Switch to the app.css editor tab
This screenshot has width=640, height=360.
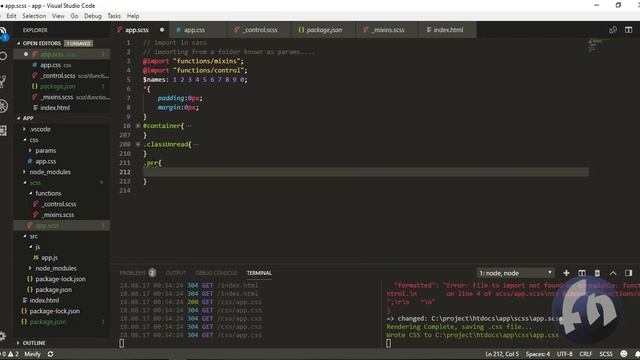(x=198, y=30)
